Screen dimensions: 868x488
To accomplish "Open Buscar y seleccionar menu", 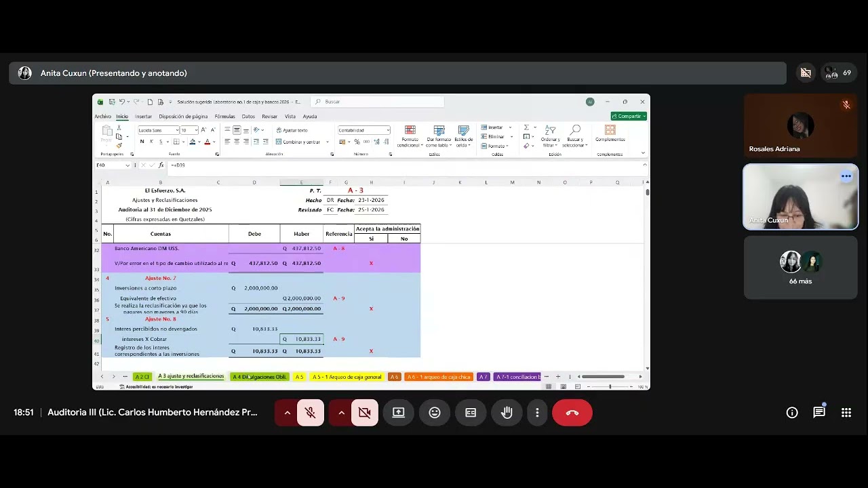I will click(x=575, y=136).
